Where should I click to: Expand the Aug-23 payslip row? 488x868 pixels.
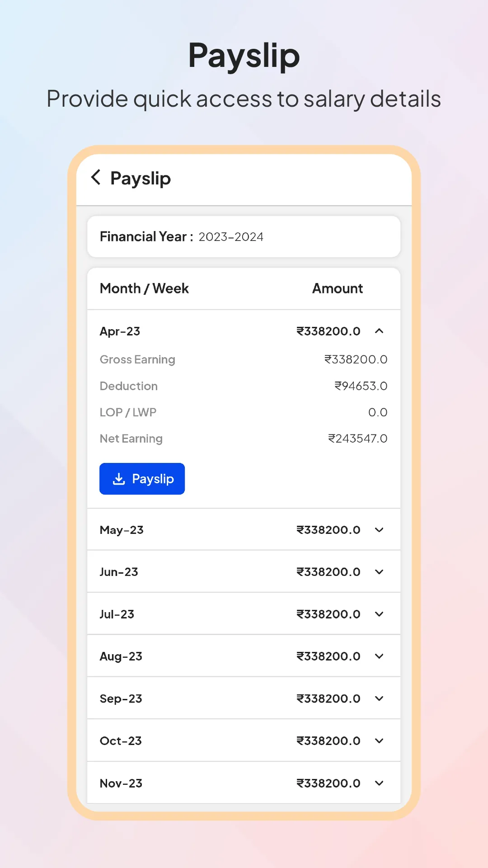tap(379, 656)
